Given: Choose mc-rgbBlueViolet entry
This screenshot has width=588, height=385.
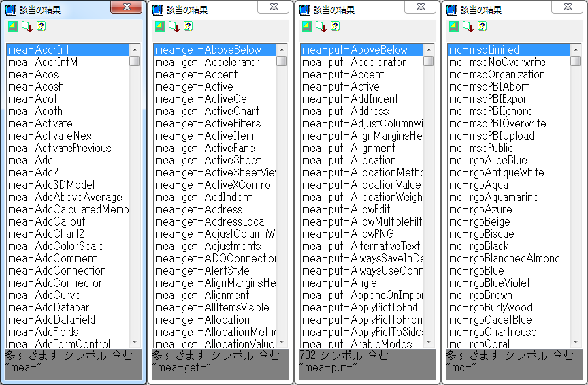Looking at the screenshot, I should [x=508, y=283].
